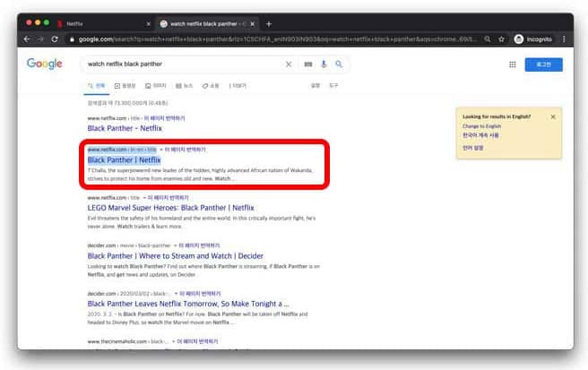The height and width of the screenshot is (370, 588).
Task: Click translate-this-page link beside LEGO Marvel result
Action: [168, 198]
